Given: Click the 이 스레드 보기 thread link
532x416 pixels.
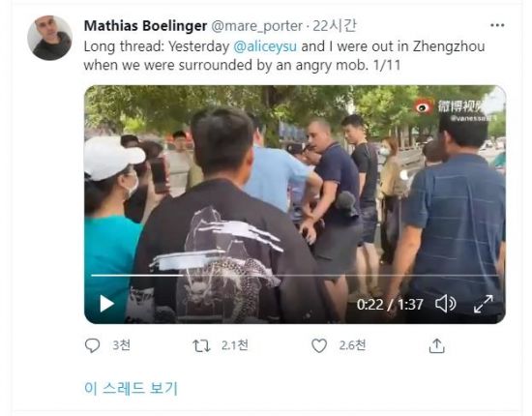Looking at the screenshot, I should click(131, 388).
